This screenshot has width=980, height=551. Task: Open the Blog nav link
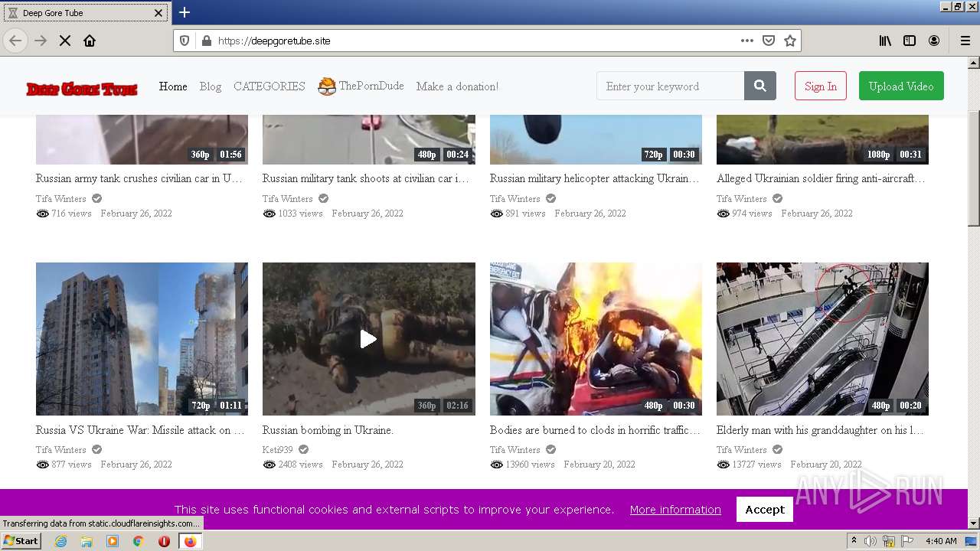(211, 86)
